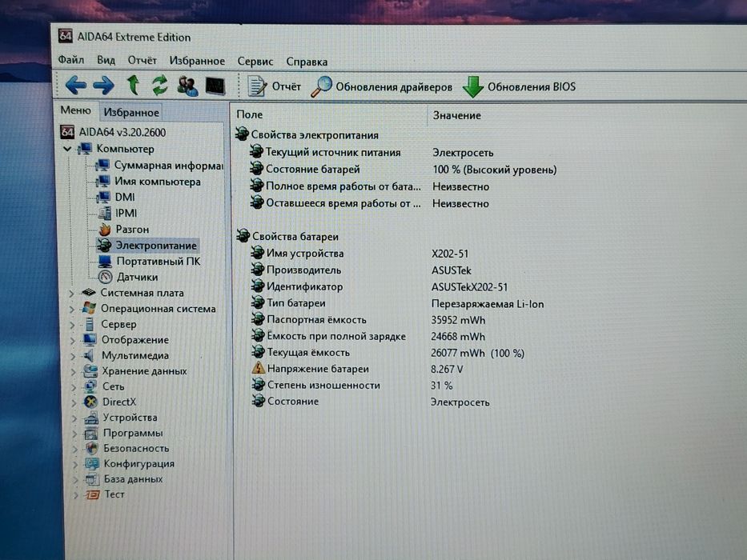
Task: Open the Справка menu
Action: click(x=307, y=62)
